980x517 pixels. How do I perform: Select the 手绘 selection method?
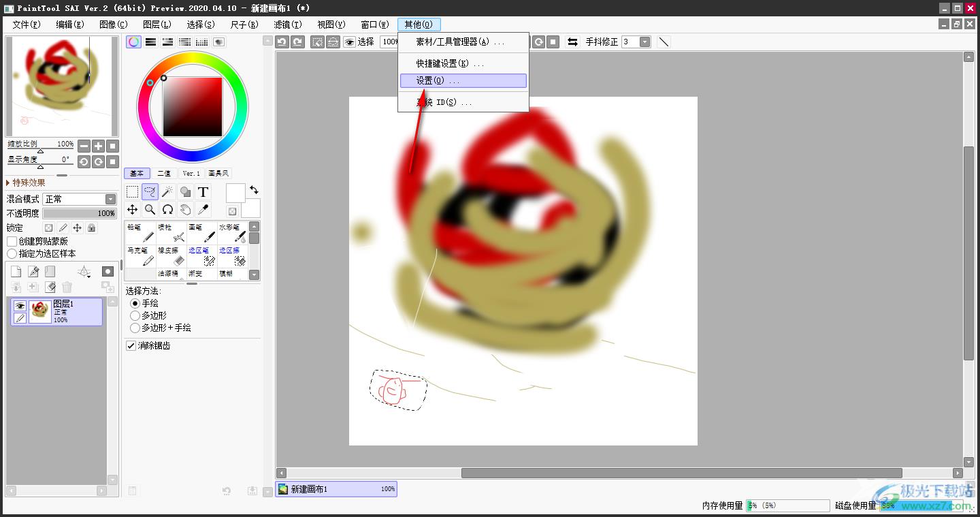[x=135, y=303]
